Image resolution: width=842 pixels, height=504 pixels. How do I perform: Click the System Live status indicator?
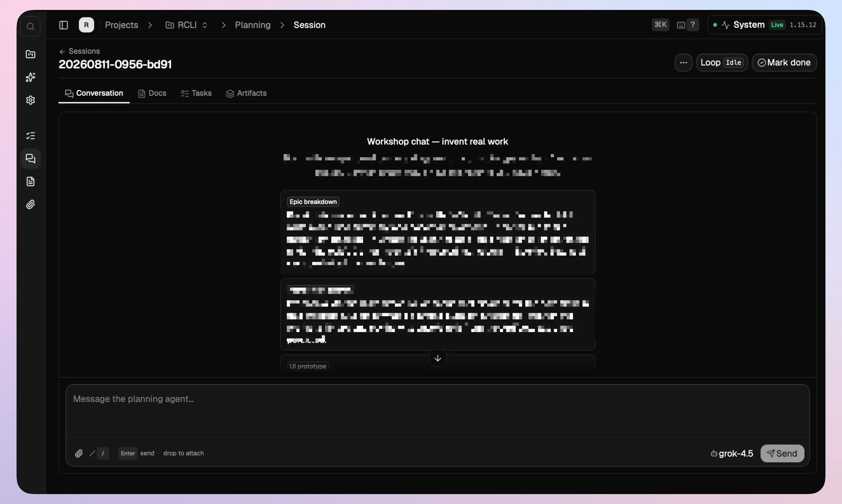point(764,25)
